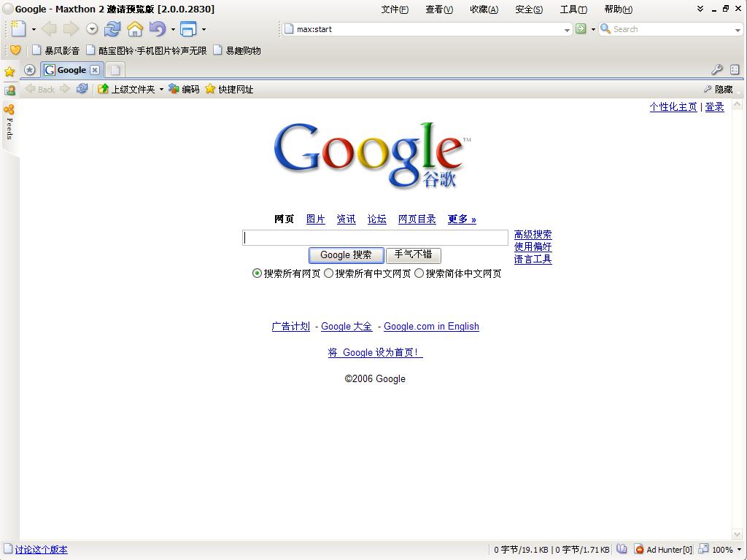Open the window layout dropdown arrow
Image resolution: width=747 pixels, height=560 pixels.
click(x=204, y=29)
